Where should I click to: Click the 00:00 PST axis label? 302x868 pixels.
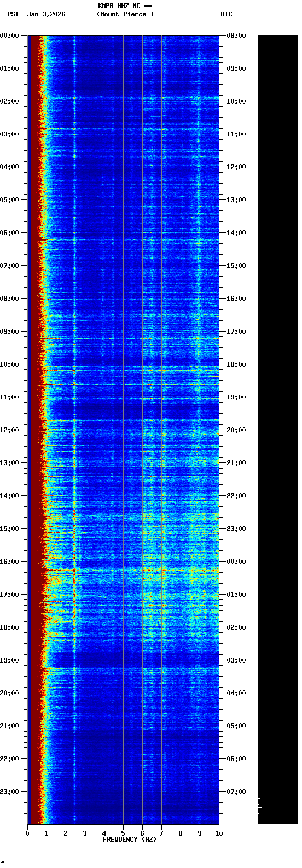(x=10, y=36)
